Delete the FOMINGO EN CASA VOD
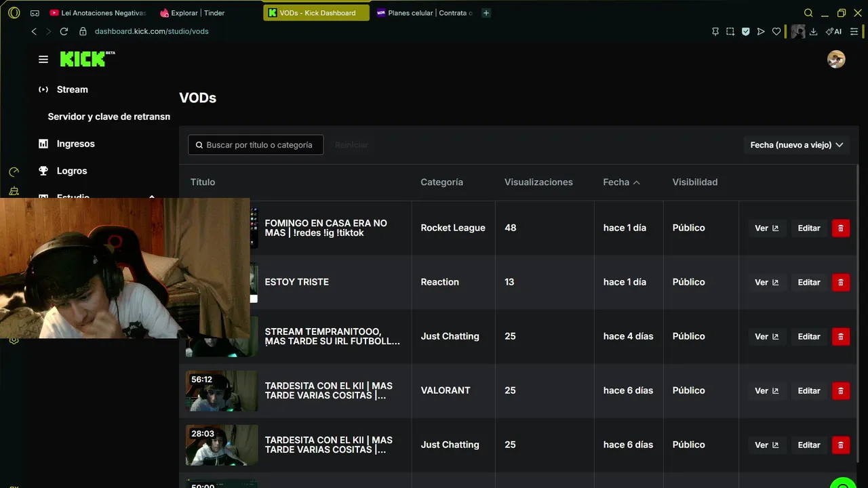The height and width of the screenshot is (488, 868). pyautogui.click(x=841, y=228)
